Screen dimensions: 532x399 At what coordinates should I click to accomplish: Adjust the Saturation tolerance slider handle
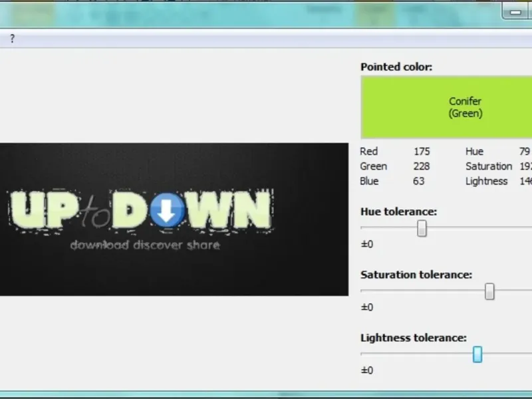coord(489,291)
